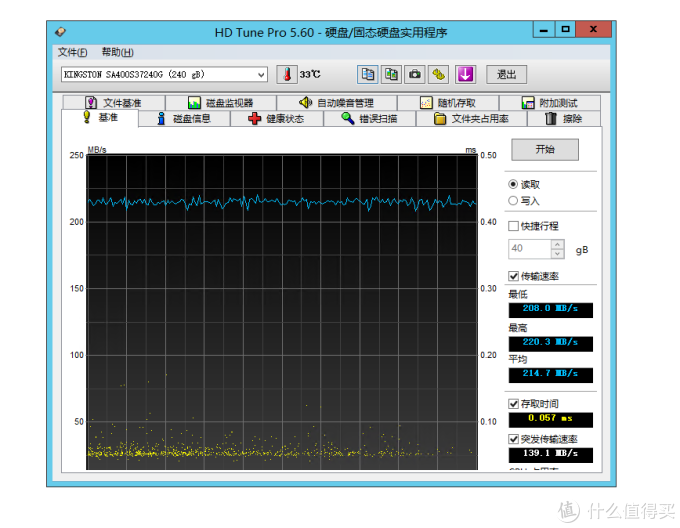Screen dimensions: 680x528
Task: Select the 读取 read radio button
Action: (513, 184)
